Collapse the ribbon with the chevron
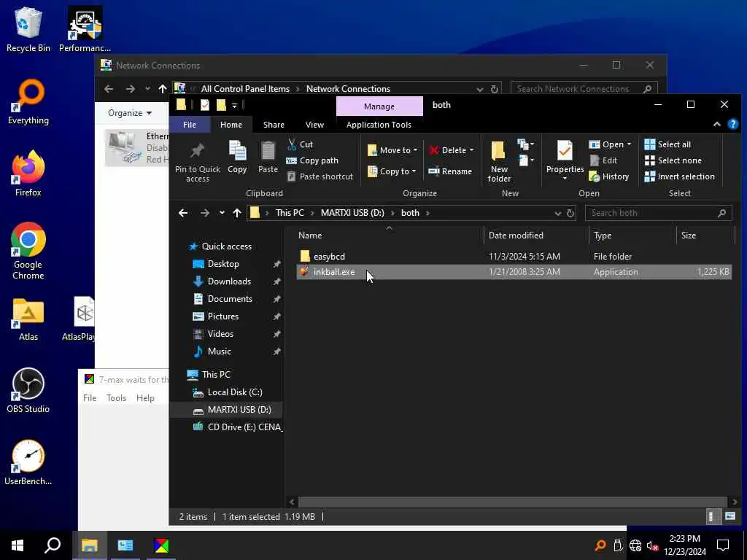Image resolution: width=747 pixels, height=560 pixels. point(716,124)
